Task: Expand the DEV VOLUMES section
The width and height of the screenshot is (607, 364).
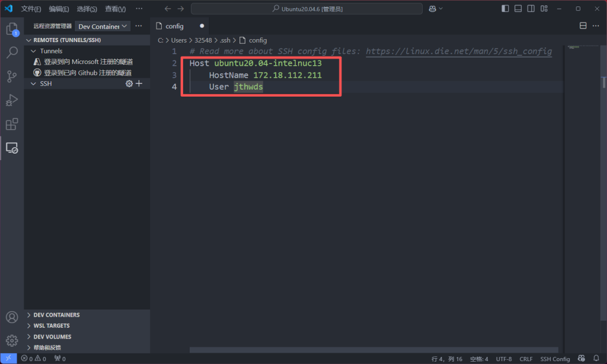Action: (52, 337)
